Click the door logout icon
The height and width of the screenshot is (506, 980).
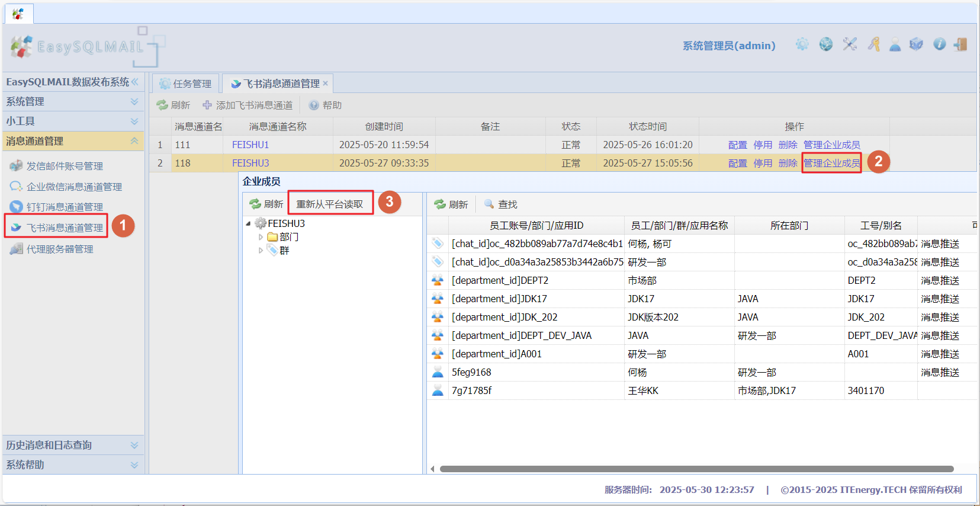(x=960, y=44)
